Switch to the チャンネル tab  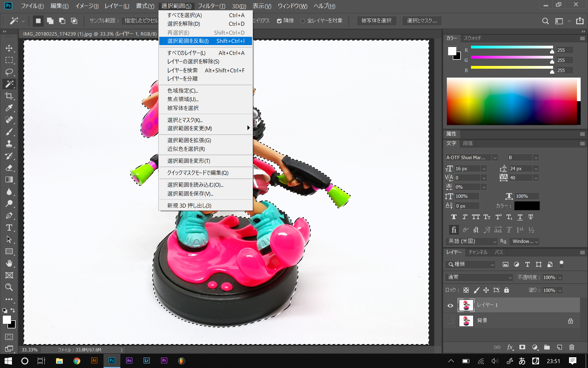click(x=478, y=252)
